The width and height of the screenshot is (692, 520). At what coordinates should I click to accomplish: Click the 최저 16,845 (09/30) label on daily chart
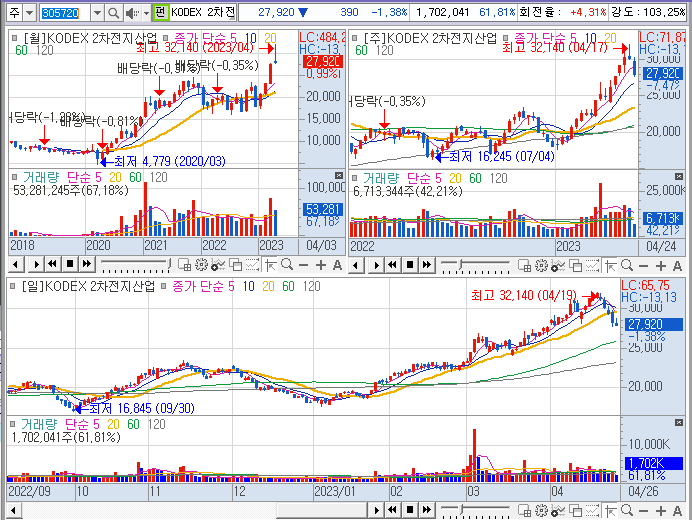[142, 408]
